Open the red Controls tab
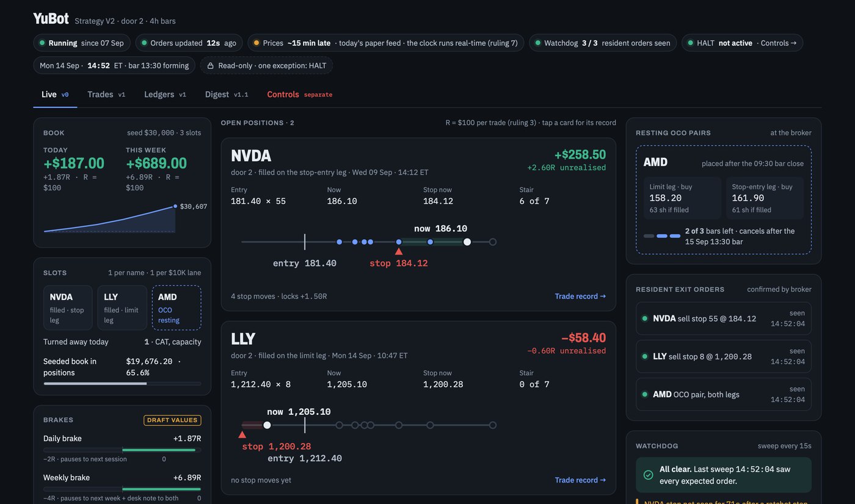Viewport: 855px width, 504px height. 300,95
